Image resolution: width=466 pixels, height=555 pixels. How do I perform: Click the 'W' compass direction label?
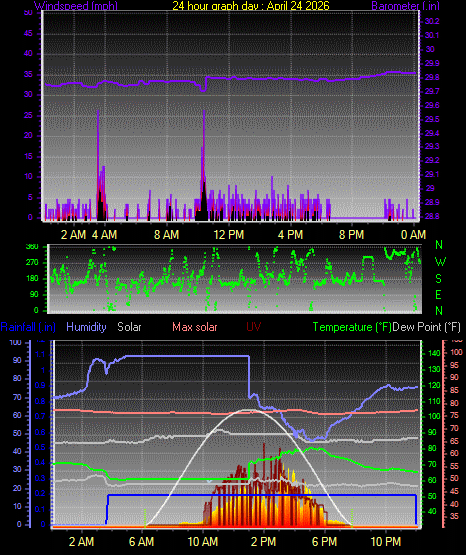[440, 262]
